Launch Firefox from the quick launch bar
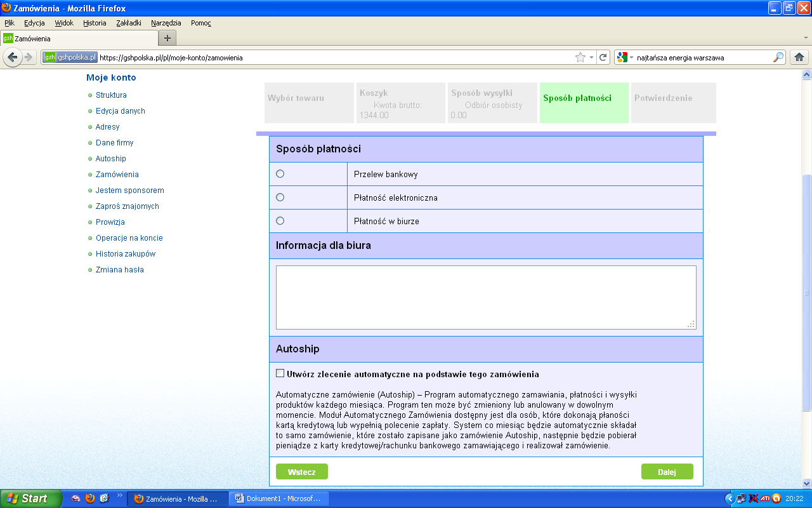Viewport: 812px width, 508px height. coord(90,498)
